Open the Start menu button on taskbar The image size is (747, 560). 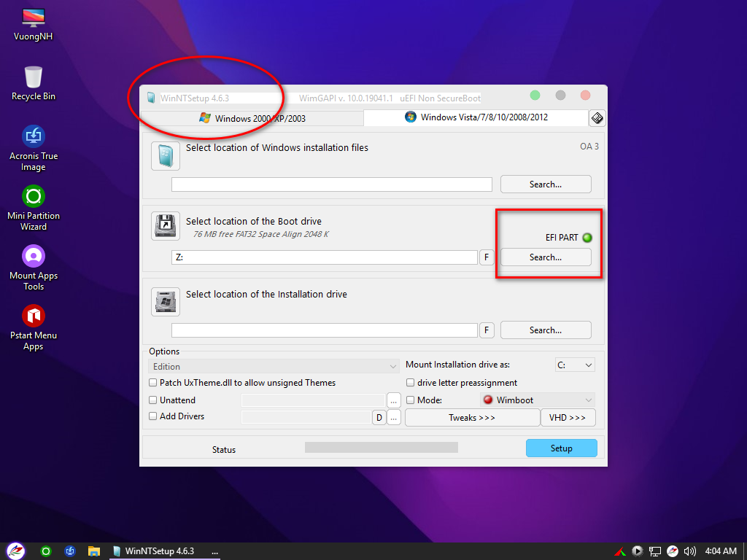pos(16,551)
